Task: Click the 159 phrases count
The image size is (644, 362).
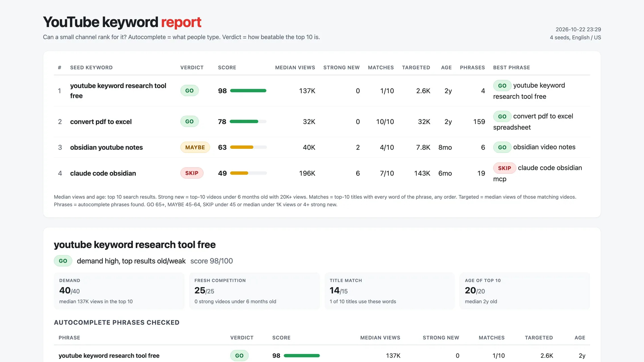Action: pyautogui.click(x=479, y=122)
